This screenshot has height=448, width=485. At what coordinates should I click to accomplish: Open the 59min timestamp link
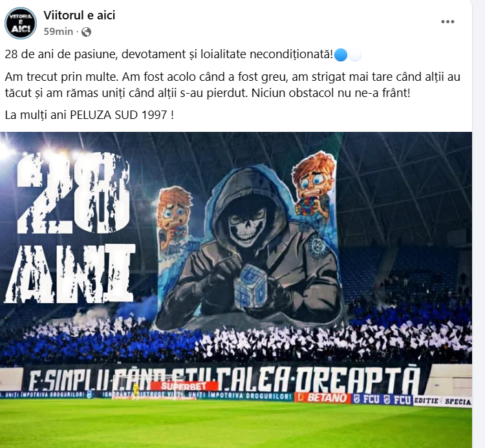(x=58, y=32)
